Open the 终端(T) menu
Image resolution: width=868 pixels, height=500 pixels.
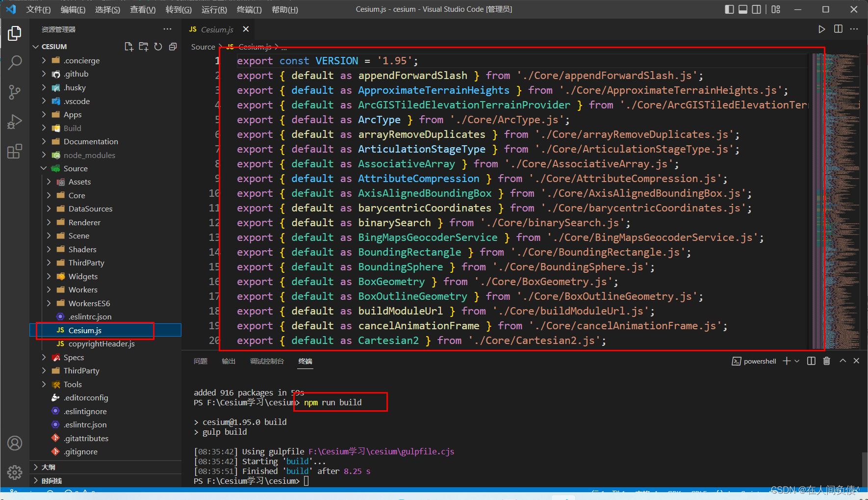point(249,10)
